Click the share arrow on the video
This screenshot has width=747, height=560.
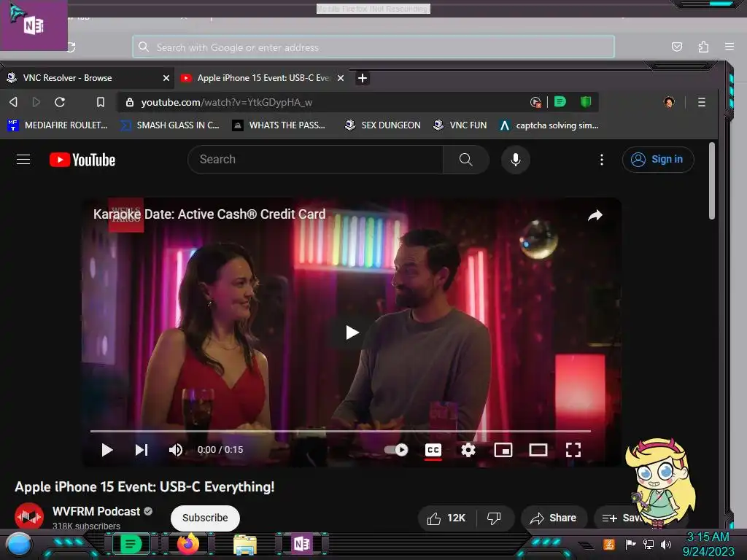pos(595,215)
